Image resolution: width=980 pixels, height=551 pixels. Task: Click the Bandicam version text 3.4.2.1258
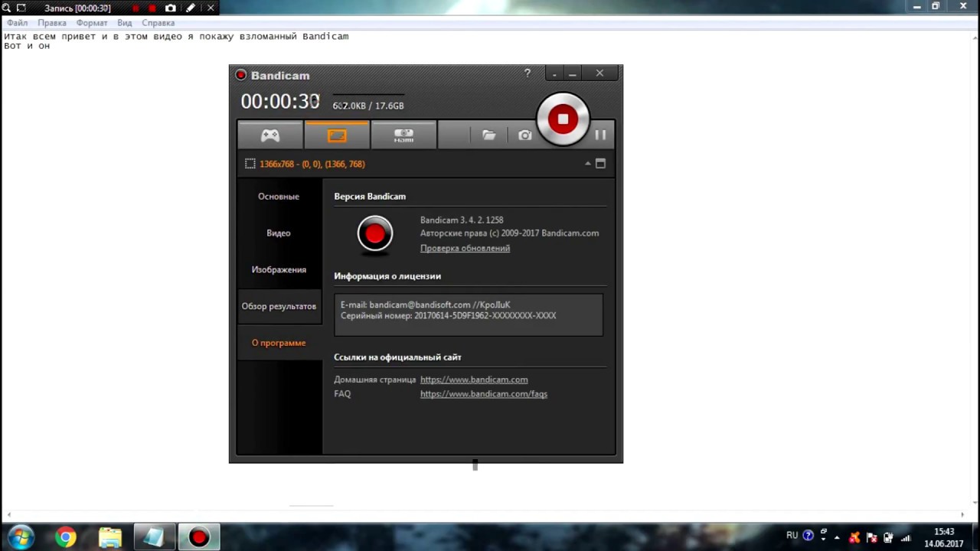tap(462, 220)
